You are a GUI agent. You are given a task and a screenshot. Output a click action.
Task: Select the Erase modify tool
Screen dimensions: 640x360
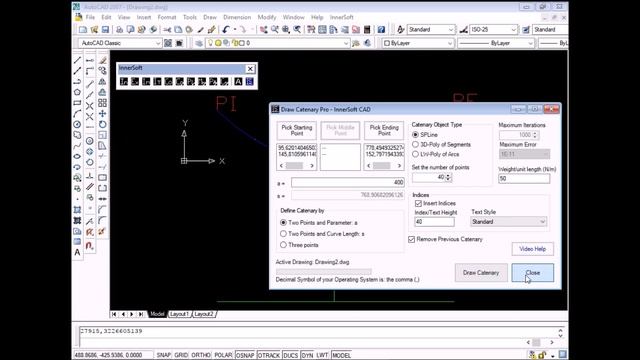coord(102,60)
